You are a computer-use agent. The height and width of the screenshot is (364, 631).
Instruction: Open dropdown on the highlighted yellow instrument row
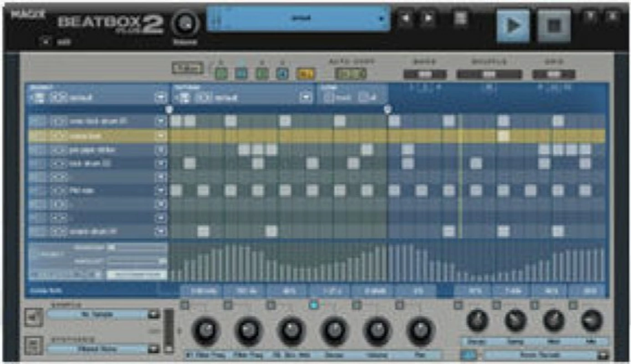point(161,136)
